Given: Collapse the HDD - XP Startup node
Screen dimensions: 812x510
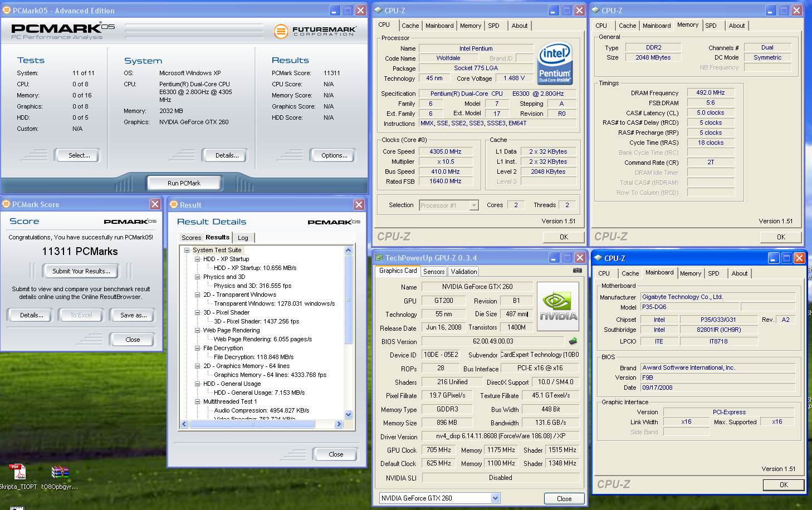Looking at the screenshot, I should (x=197, y=259).
